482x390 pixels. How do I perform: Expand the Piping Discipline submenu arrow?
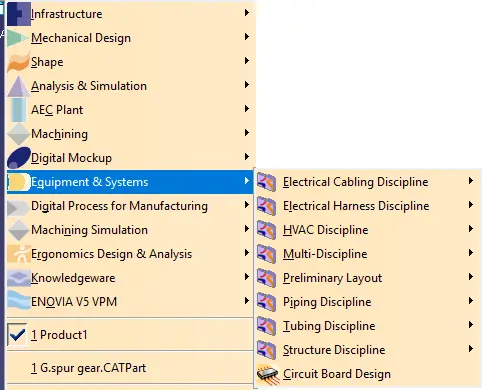coord(471,301)
